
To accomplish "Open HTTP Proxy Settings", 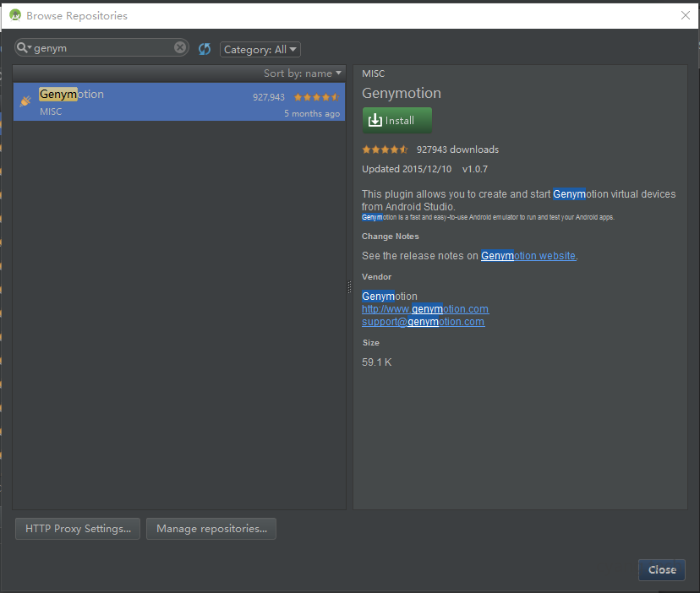I will 78,529.
